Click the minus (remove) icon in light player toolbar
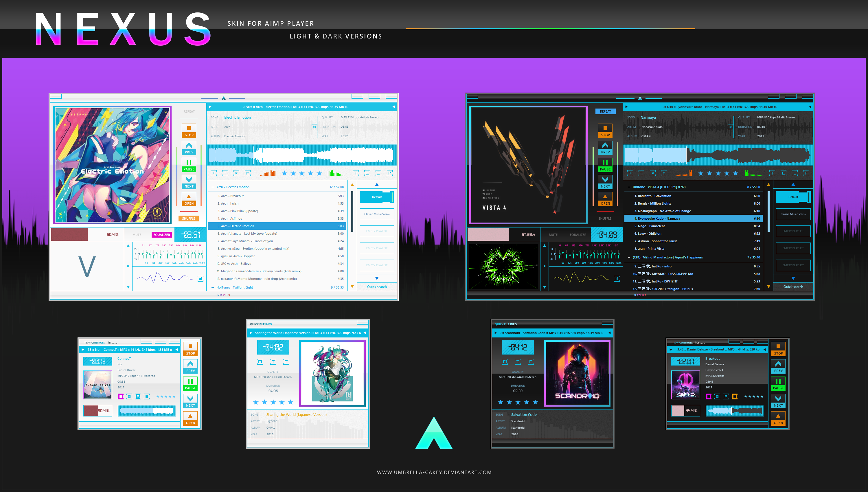The image size is (868, 492). coord(225,173)
